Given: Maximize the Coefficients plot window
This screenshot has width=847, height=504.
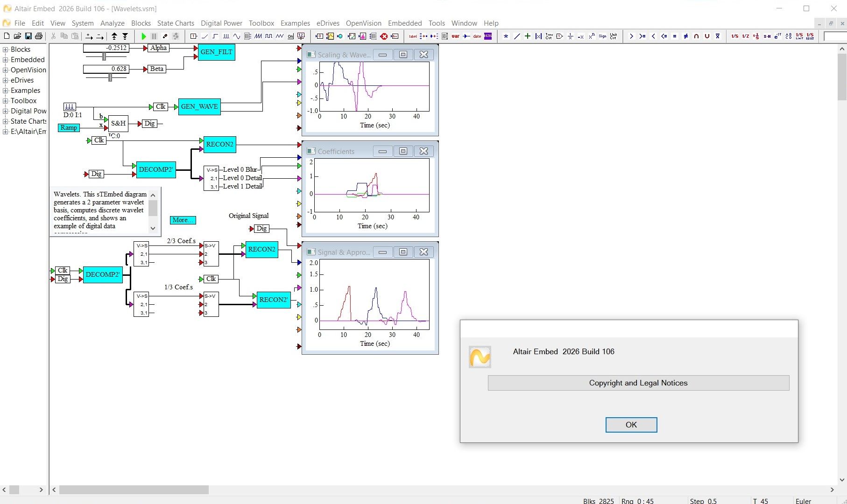Looking at the screenshot, I should pos(403,151).
